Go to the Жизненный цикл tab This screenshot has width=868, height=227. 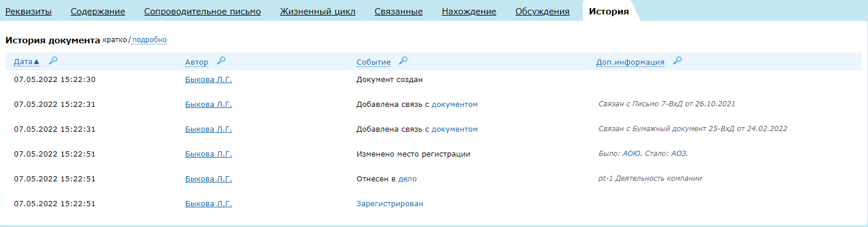tap(318, 12)
